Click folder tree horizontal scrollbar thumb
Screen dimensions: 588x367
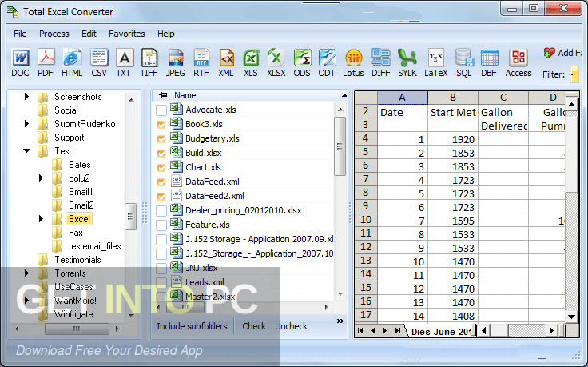77,329
